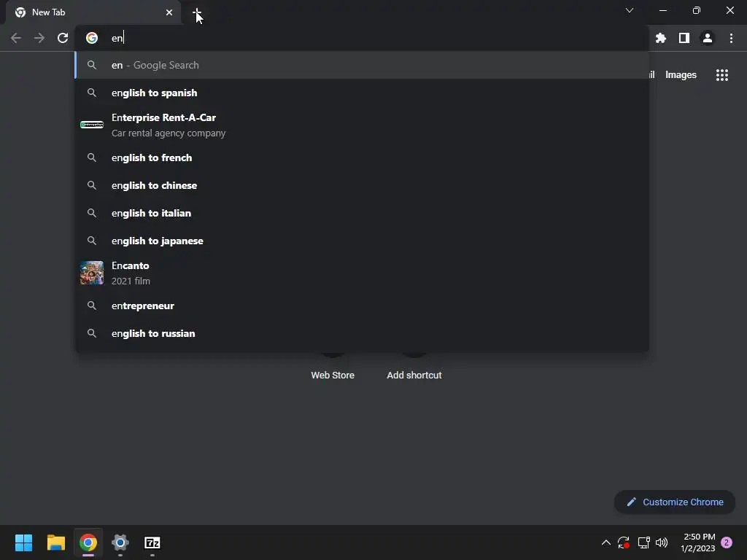Pick the 'english to japanese' suggestion

pos(362,241)
